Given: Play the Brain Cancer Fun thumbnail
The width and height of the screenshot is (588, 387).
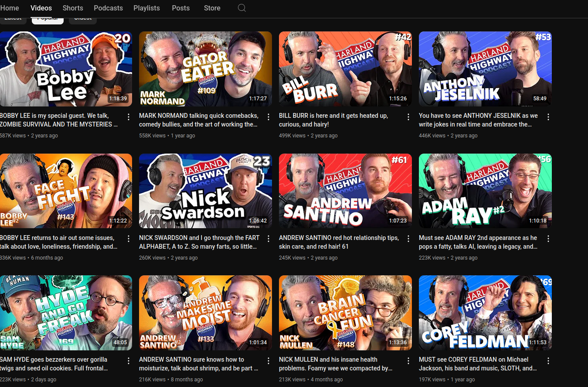Looking at the screenshot, I should pyautogui.click(x=345, y=312).
